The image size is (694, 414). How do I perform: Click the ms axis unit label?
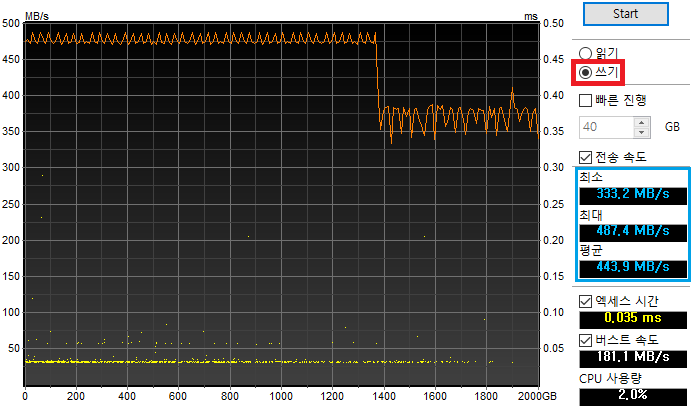tap(530, 16)
